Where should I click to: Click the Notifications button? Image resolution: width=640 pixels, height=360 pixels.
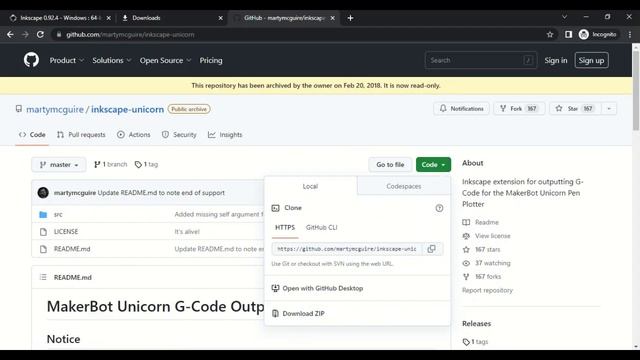point(461,109)
